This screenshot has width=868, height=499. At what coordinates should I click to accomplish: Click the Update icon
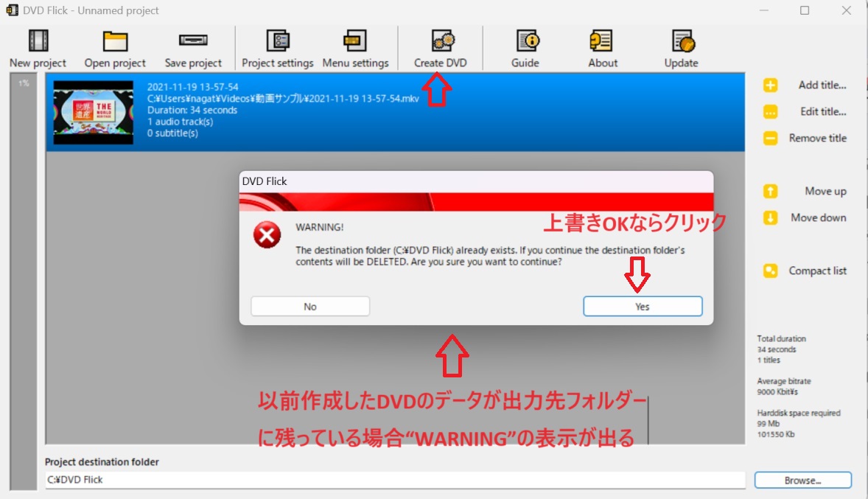coord(683,41)
